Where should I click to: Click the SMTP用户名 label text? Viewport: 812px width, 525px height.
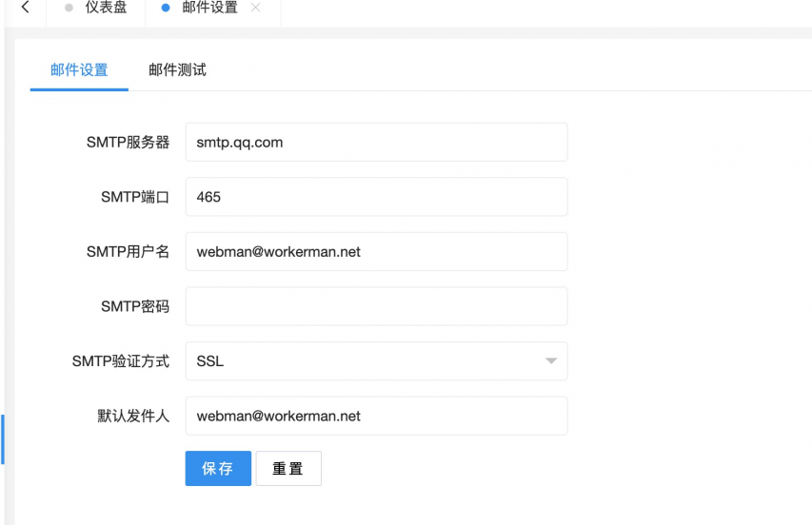(128, 252)
